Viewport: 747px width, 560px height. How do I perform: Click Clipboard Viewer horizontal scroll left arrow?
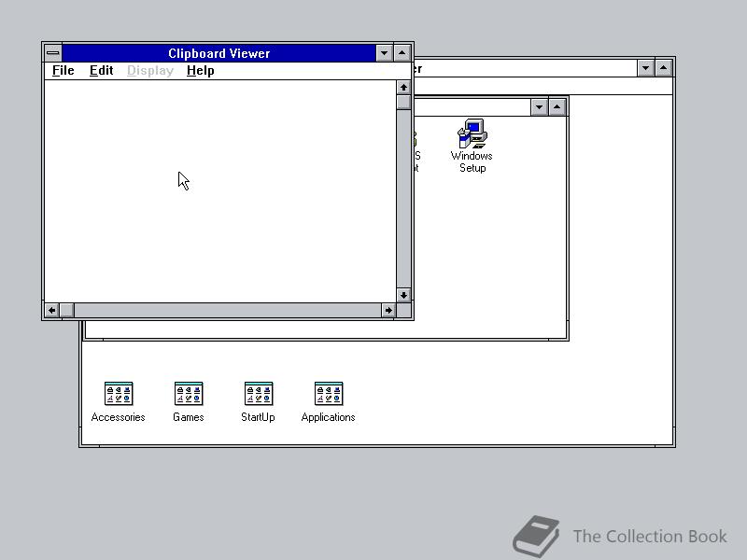pos(52,311)
